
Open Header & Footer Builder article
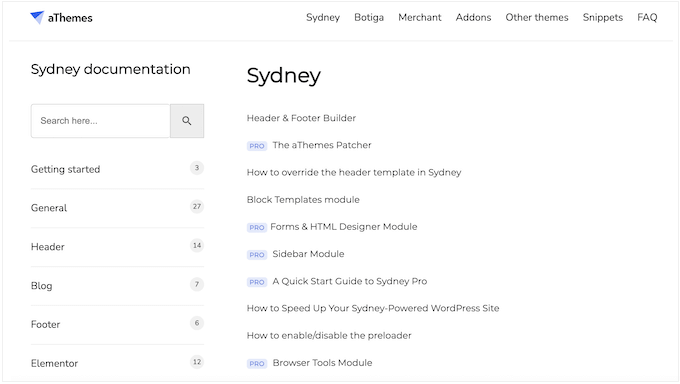click(301, 118)
